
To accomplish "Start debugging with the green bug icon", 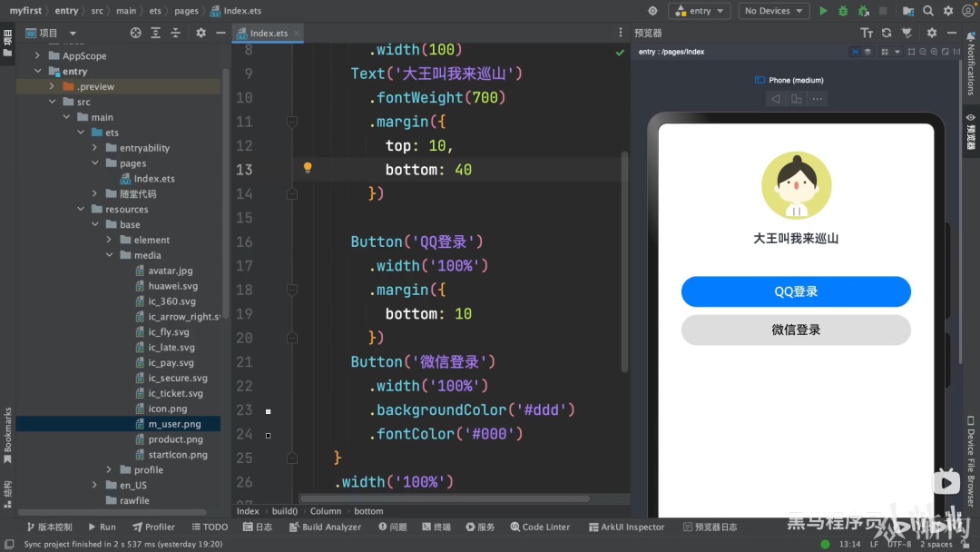I will (843, 11).
